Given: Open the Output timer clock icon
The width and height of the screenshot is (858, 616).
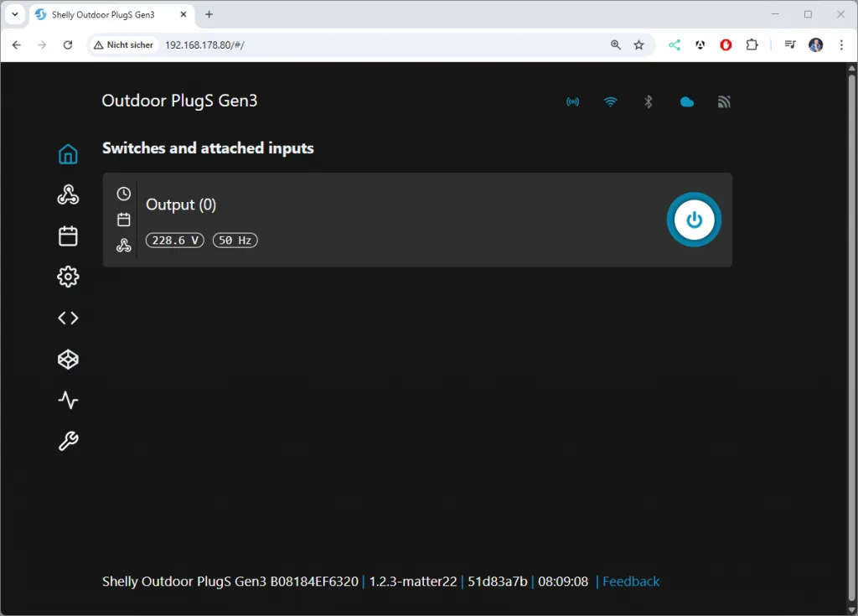Looking at the screenshot, I should 124,194.
